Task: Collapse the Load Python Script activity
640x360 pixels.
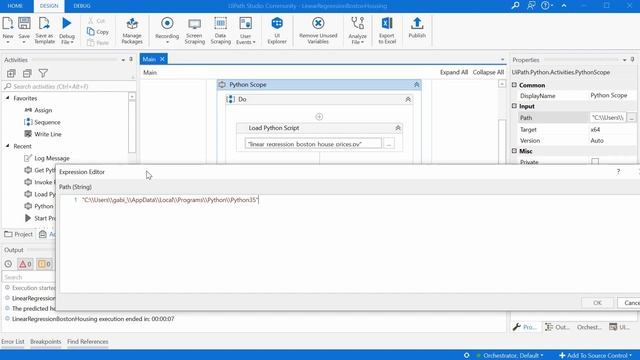Action: (x=398, y=128)
